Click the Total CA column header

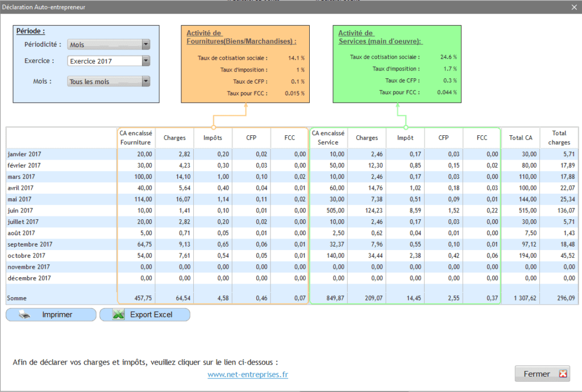[x=521, y=137]
